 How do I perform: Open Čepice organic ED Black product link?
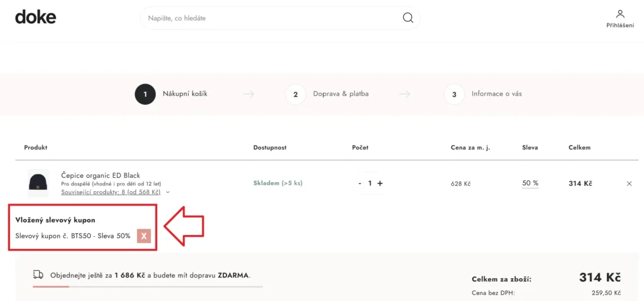click(101, 175)
